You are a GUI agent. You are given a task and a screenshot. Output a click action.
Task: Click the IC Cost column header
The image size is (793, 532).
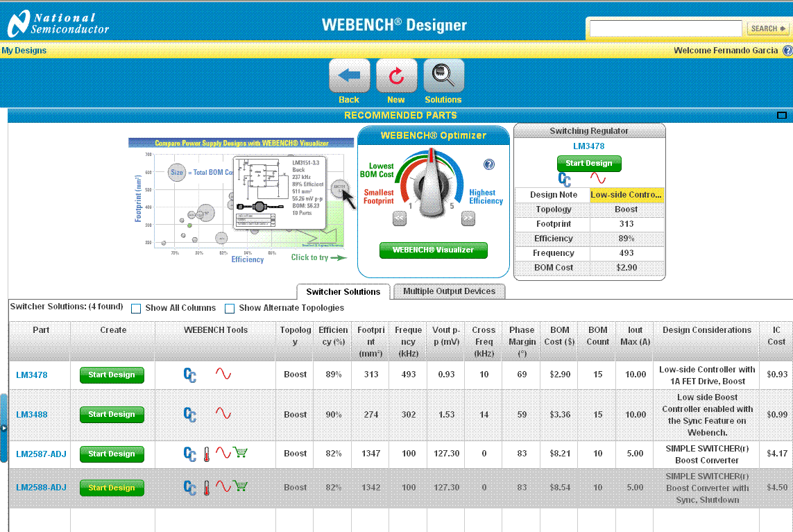point(776,341)
